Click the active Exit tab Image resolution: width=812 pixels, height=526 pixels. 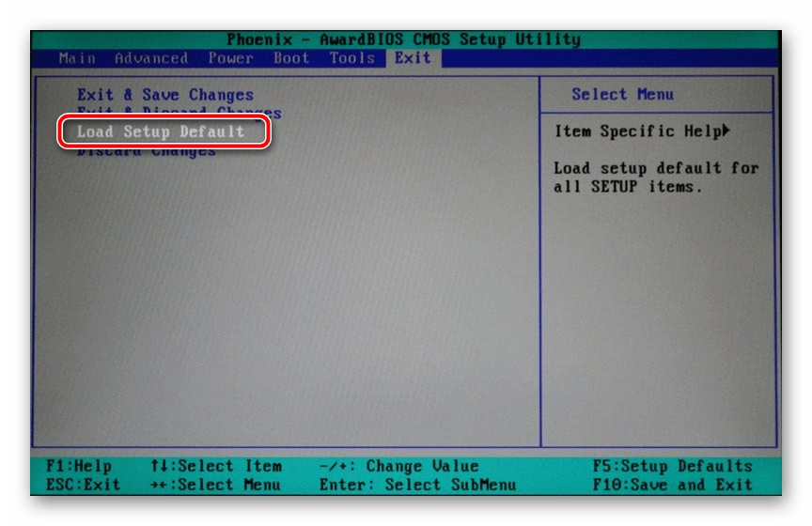click(413, 58)
